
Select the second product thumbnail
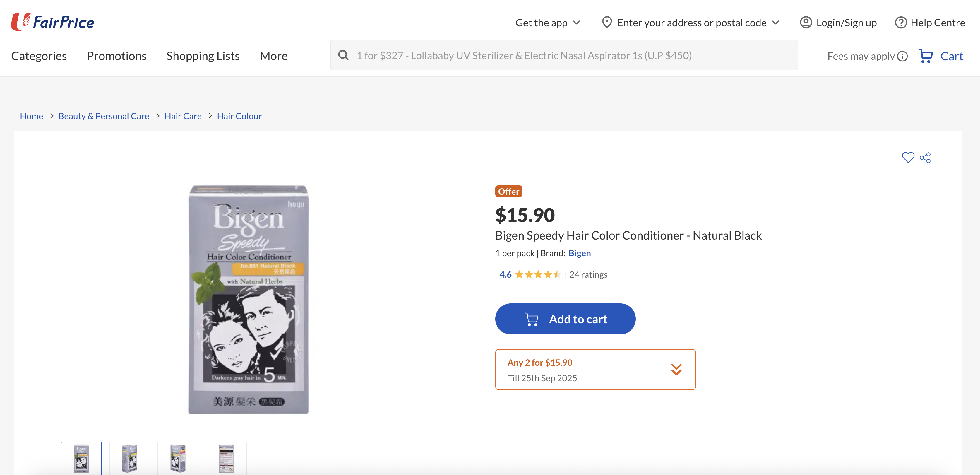point(130,458)
